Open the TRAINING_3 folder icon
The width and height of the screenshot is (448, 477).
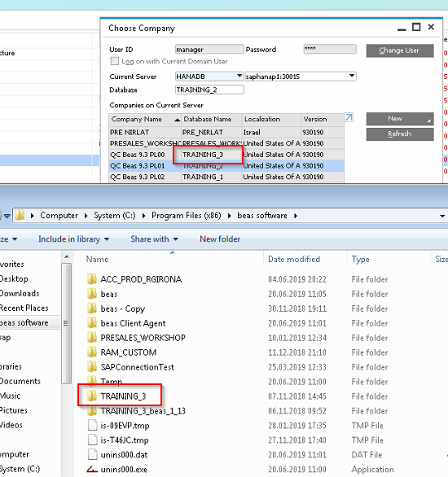pyautogui.click(x=92, y=396)
